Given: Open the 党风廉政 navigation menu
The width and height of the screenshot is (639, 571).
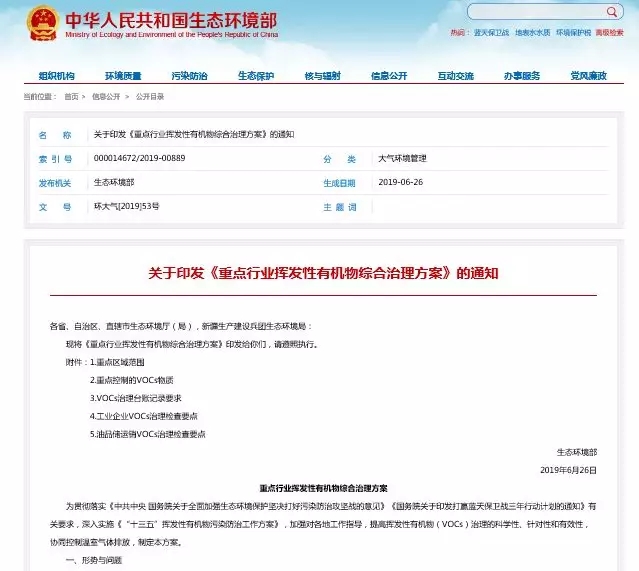Looking at the screenshot, I should pos(588,76).
